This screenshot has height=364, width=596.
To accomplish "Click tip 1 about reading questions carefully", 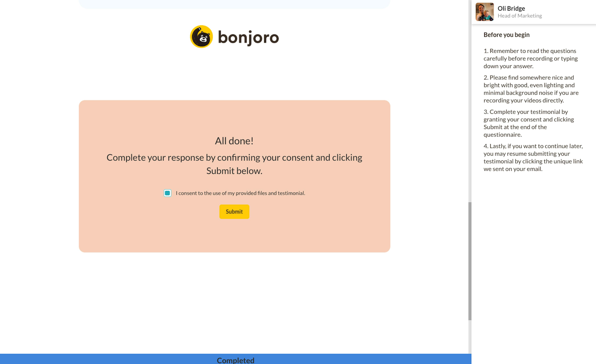I will (531, 58).
